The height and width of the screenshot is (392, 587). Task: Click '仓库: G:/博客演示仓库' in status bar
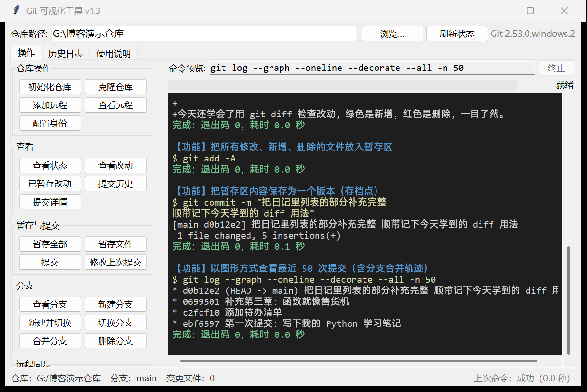click(56, 379)
